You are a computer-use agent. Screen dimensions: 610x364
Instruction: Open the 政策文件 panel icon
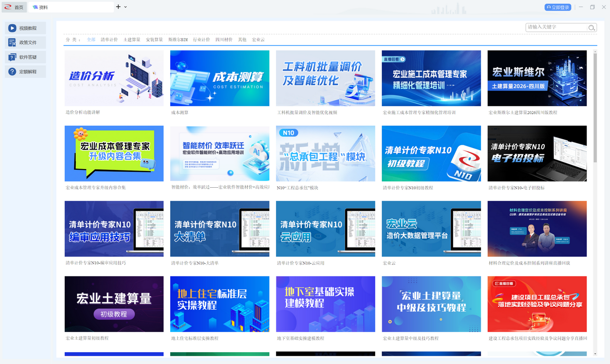pos(12,42)
